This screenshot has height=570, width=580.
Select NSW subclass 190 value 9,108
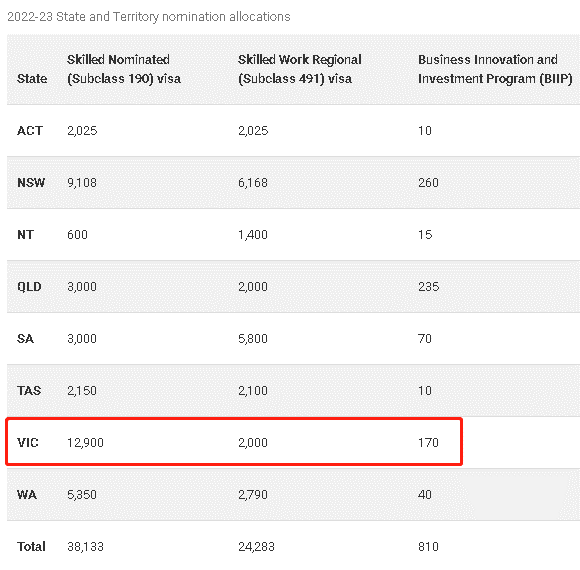tap(82, 183)
